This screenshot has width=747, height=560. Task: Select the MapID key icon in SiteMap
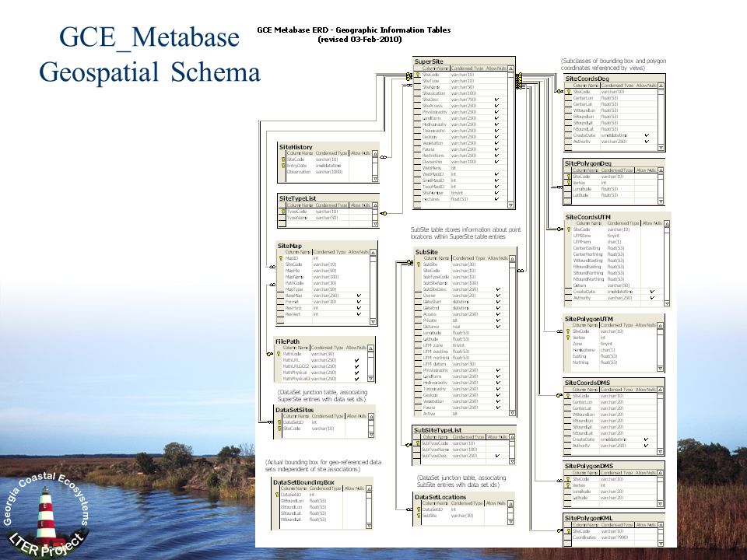[281, 258]
